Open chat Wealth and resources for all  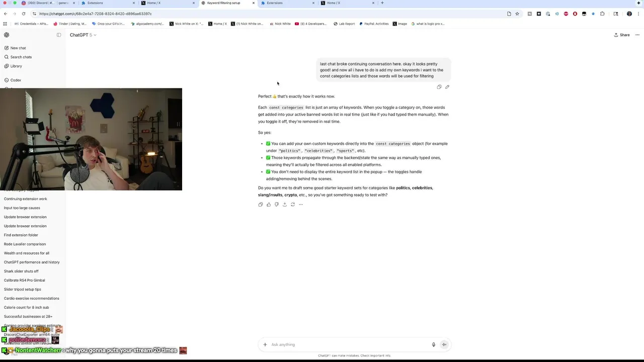[x=27, y=253]
